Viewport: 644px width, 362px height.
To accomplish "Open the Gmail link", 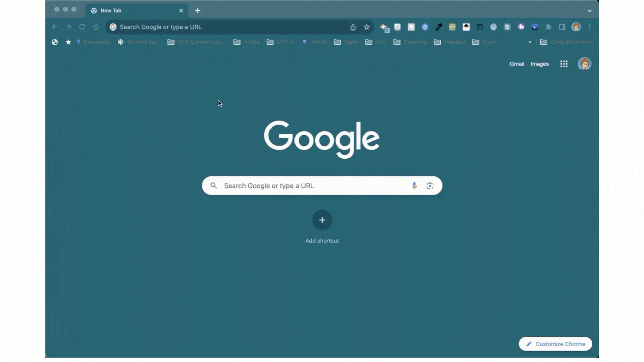I will 517,64.
